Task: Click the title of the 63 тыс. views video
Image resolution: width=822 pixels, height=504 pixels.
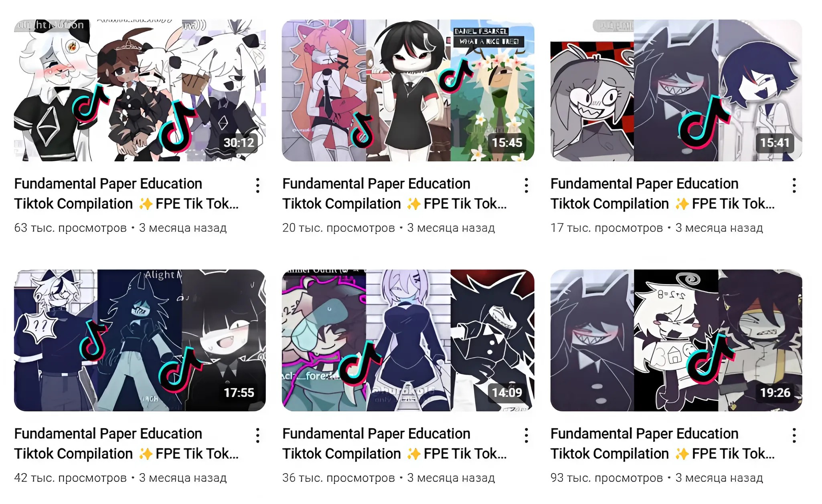Action: click(126, 194)
